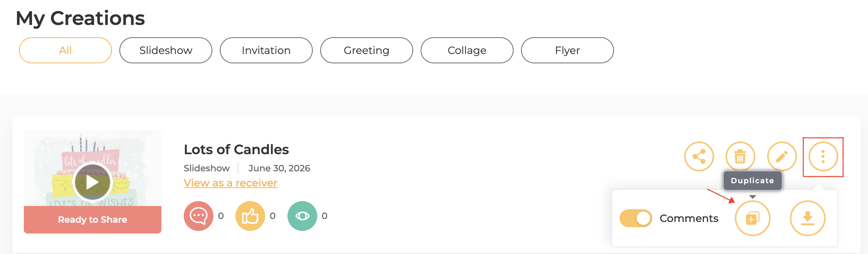Screen dimensions: 868x254
Task: Click the yellow thumbs-up likes icon
Action: coord(250,216)
